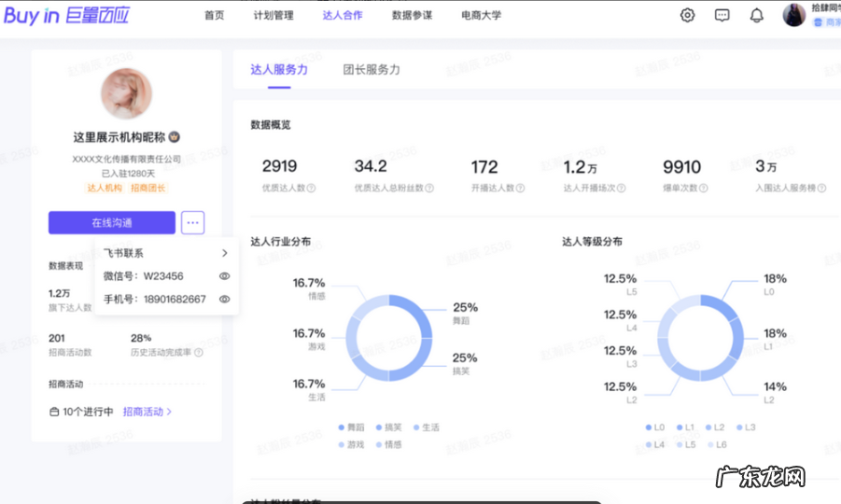Click the 招商团长 tag
This screenshot has width=841, height=504.
(148, 188)
